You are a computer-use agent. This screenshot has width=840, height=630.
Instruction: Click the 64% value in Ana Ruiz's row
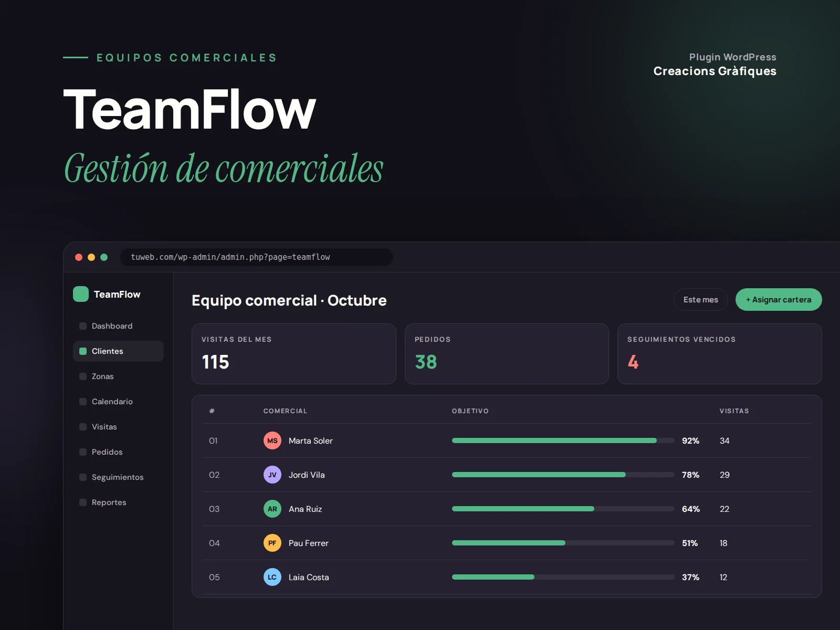tap(690, 509)
